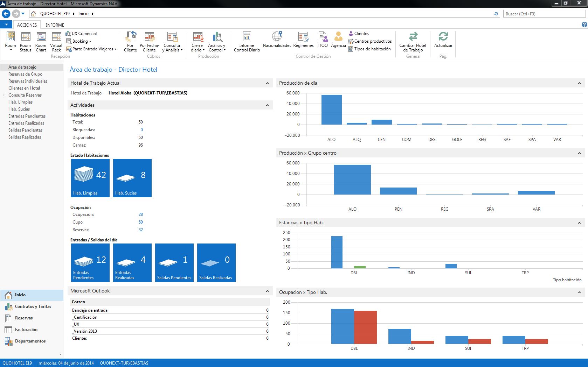
Task: Open the Hab. Limpias tile
Action: coord(90,178)
